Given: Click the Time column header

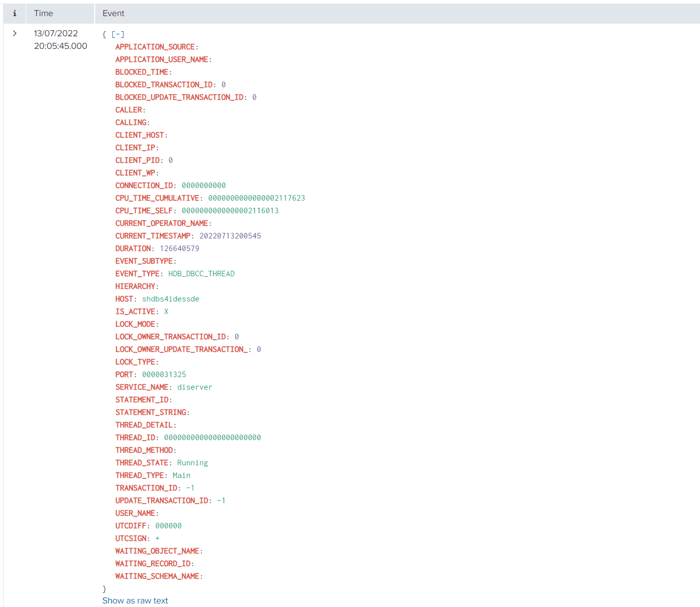Looking at the screenshot, I should click(43, 14).
